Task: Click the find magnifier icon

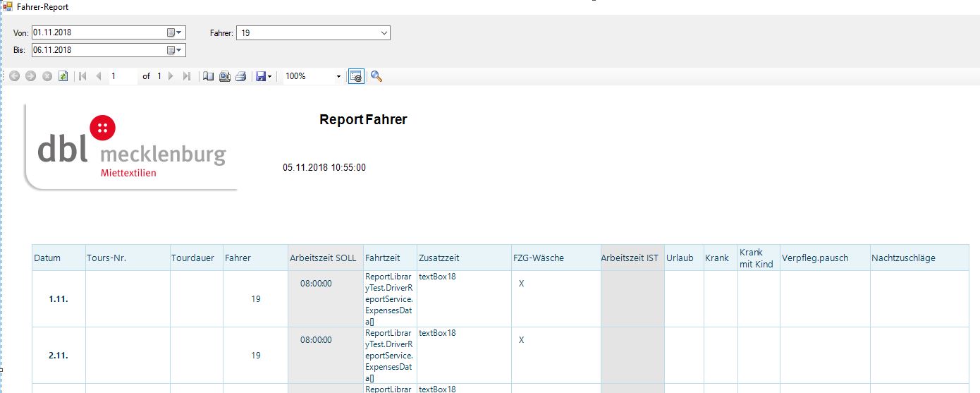Action: pyautogui.click(x=376, y=76)
